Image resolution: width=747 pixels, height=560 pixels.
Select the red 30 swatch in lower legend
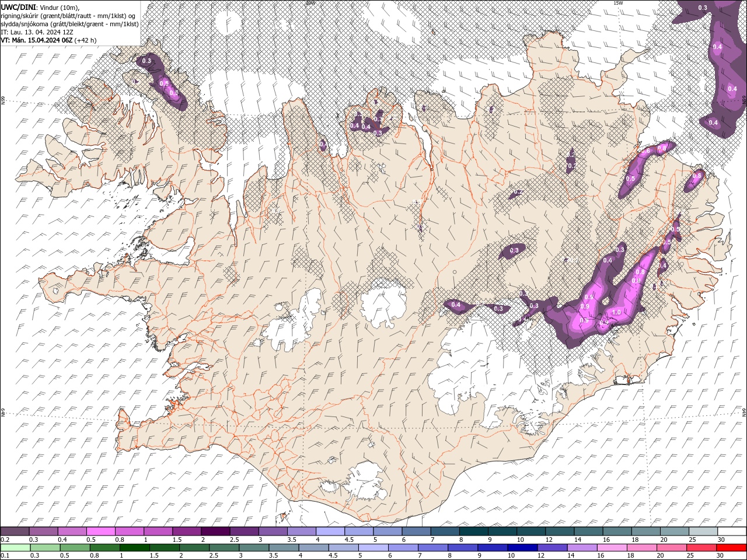731,548
